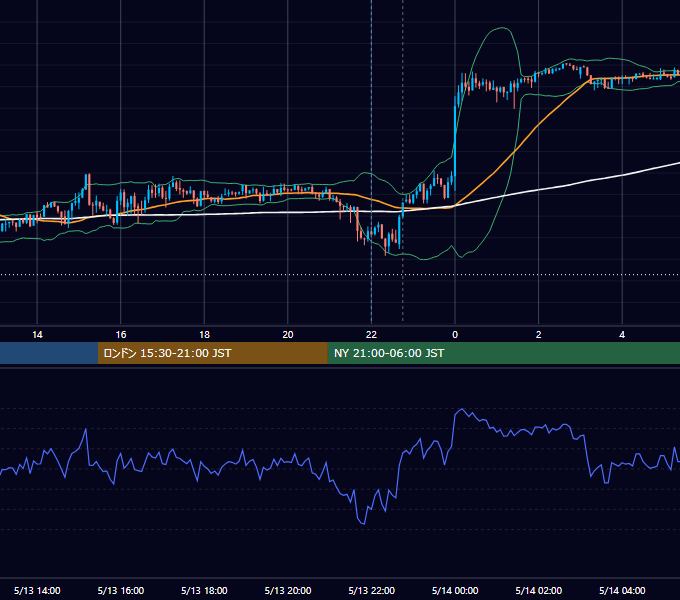680x600 pixels.
Task: Click hour label 18 on price chart axis
Action: pyautogui.click(x=204, y=335)
